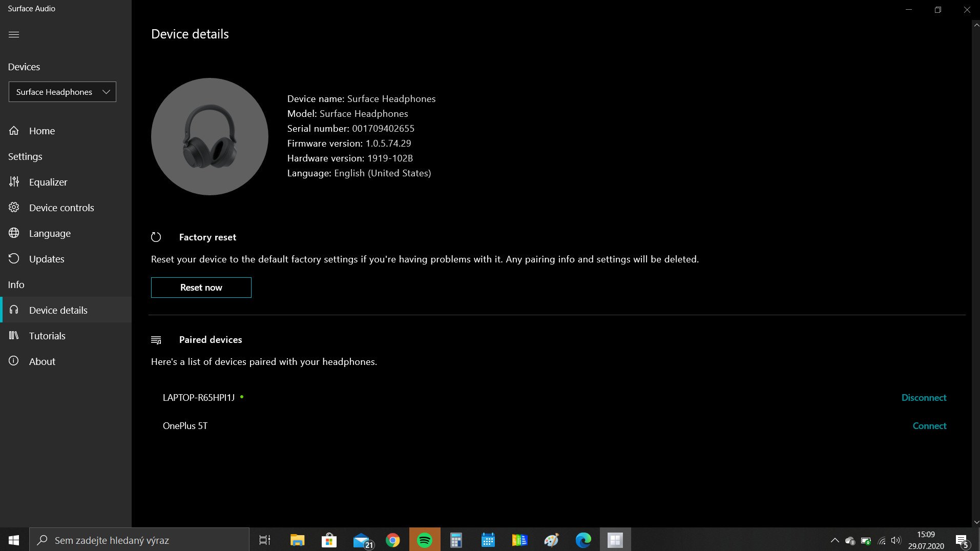Show hidden system tray icons
This screenshot has width=980, height=551.
click(835, 540)
